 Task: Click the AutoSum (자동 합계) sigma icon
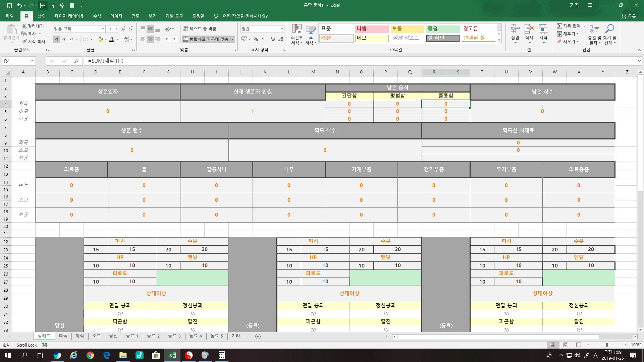(x=559, y=26)
